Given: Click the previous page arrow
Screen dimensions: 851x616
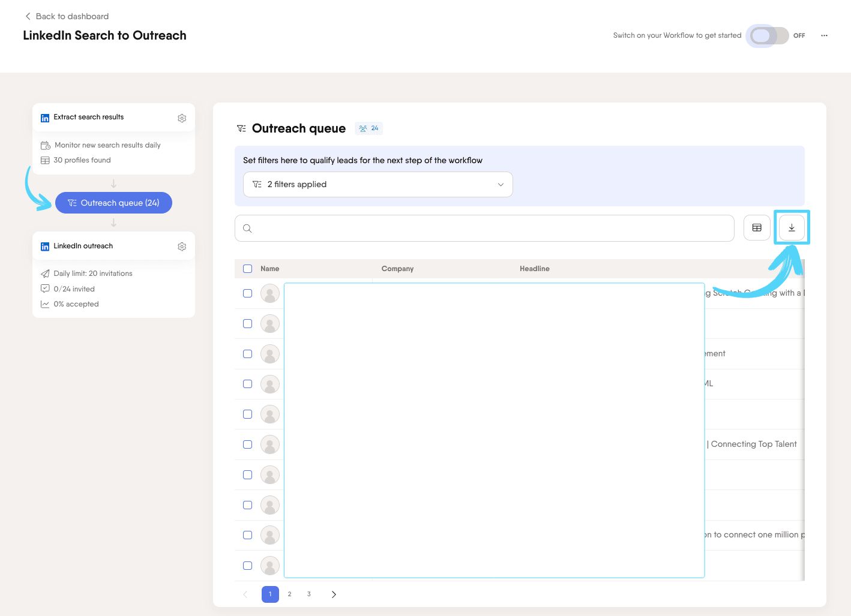Looking at the screenshot, I should click(245, 594).
